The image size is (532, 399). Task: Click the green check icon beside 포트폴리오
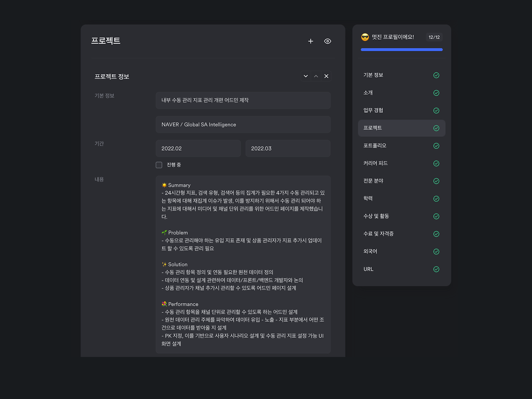[436, 146]
